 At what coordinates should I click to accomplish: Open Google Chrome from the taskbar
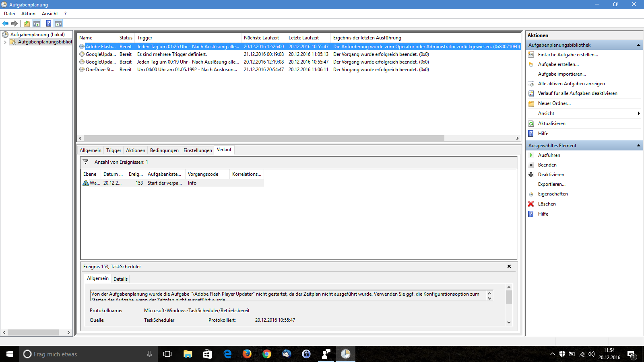click(x=266, y=354)
